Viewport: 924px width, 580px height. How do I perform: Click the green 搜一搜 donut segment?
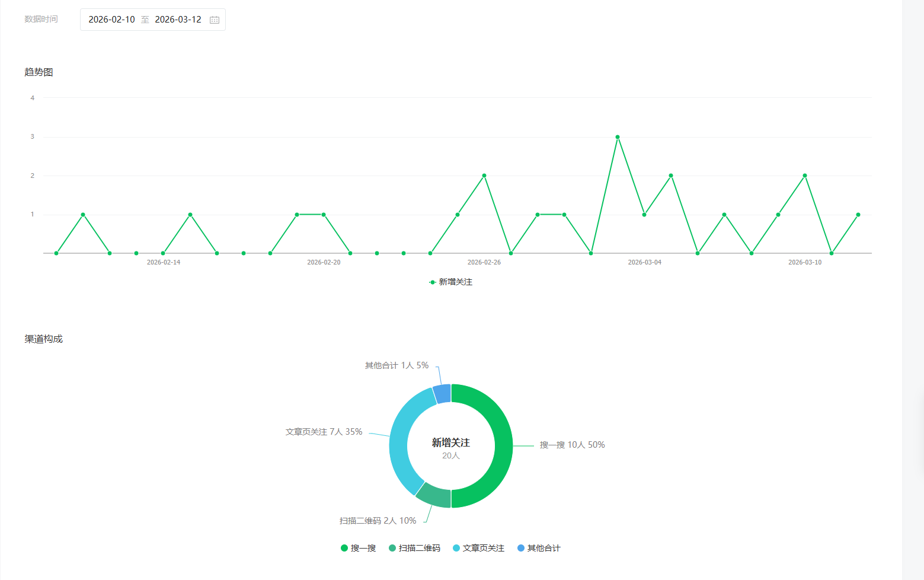[x=503, y=446]
